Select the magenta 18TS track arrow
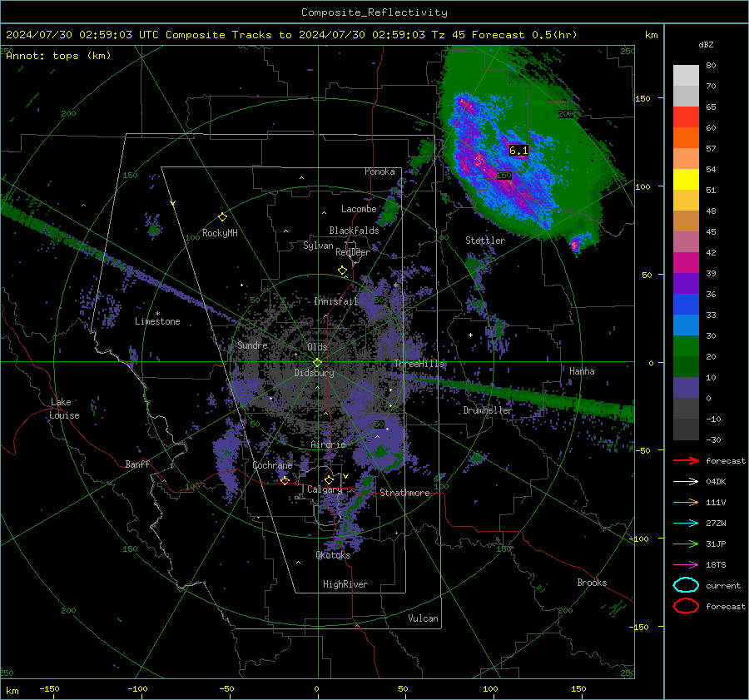 click(x=686, y=565)
